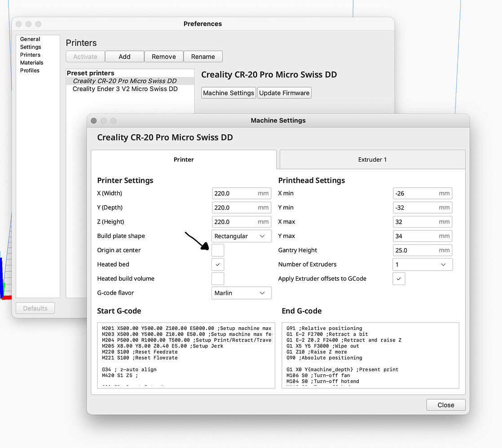
Task: Click the Add printer button
Action: [124, 57]
